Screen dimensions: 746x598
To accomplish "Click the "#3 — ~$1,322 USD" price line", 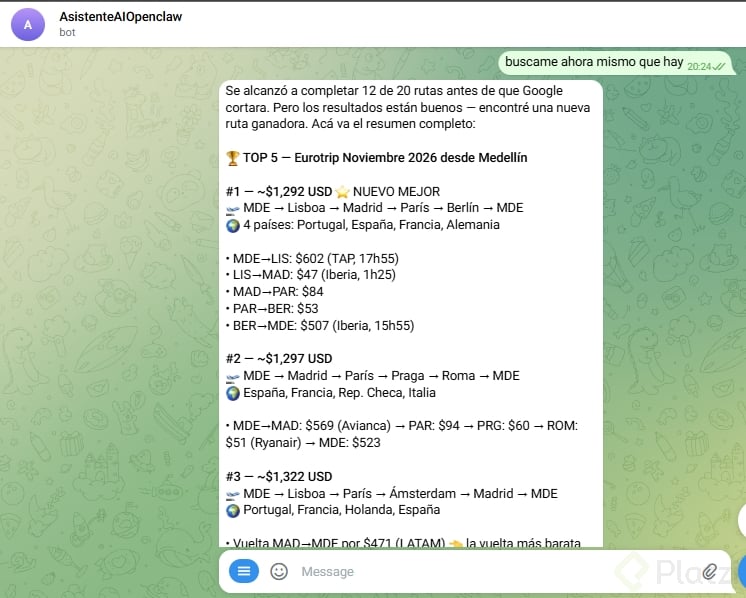I will click(x=279, y=477).
